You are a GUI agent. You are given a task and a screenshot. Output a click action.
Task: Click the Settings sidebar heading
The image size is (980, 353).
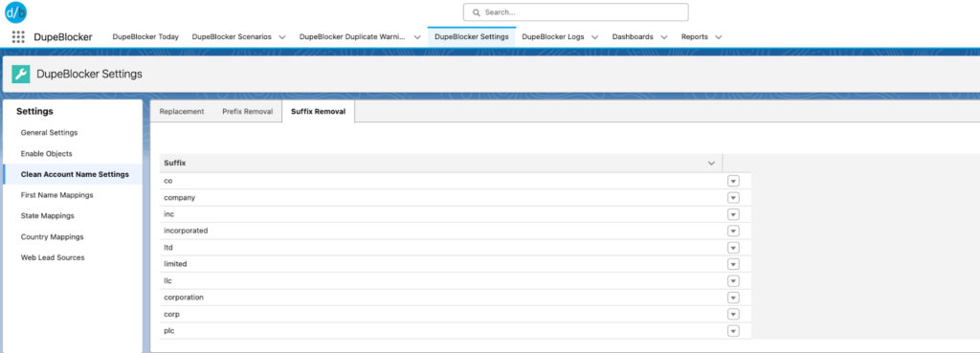pyautogui.click(x=34, y=112)
